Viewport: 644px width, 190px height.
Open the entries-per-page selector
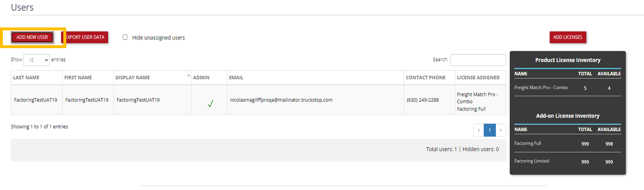tap(36, 60)
